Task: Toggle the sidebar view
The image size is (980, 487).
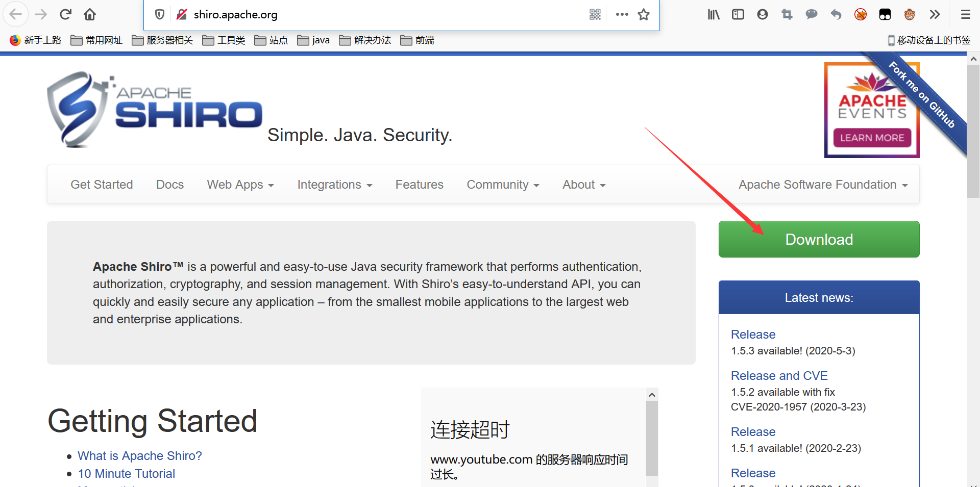Action: [x=738, y=14]
